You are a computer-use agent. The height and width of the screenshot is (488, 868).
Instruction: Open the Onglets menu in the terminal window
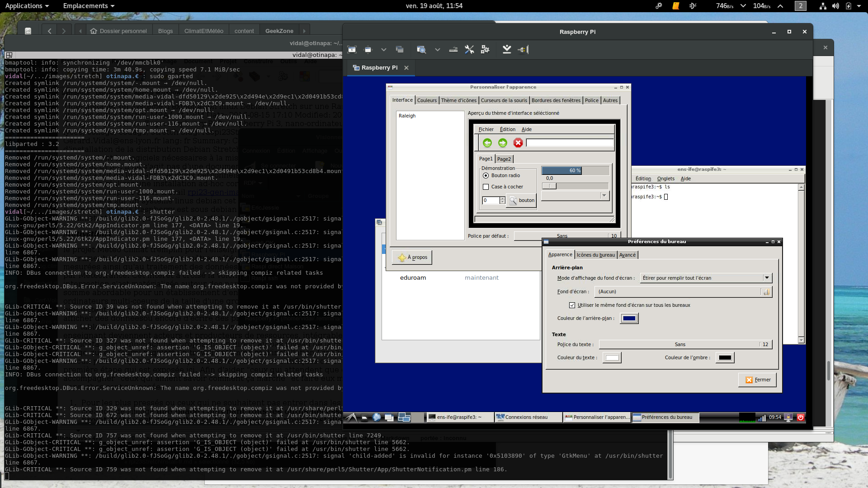tap(665, 178)
